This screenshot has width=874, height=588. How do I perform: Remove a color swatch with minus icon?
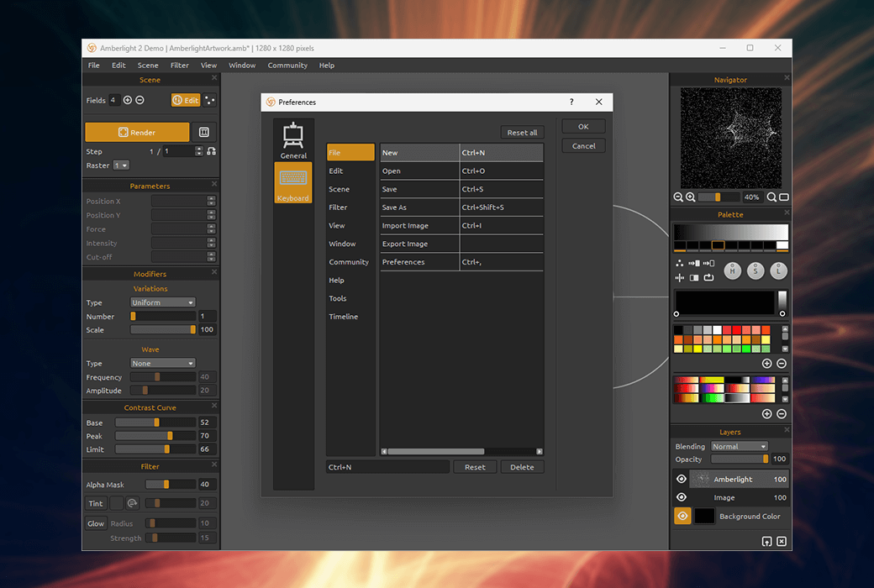pyautogui.click(x=782, y=364)
